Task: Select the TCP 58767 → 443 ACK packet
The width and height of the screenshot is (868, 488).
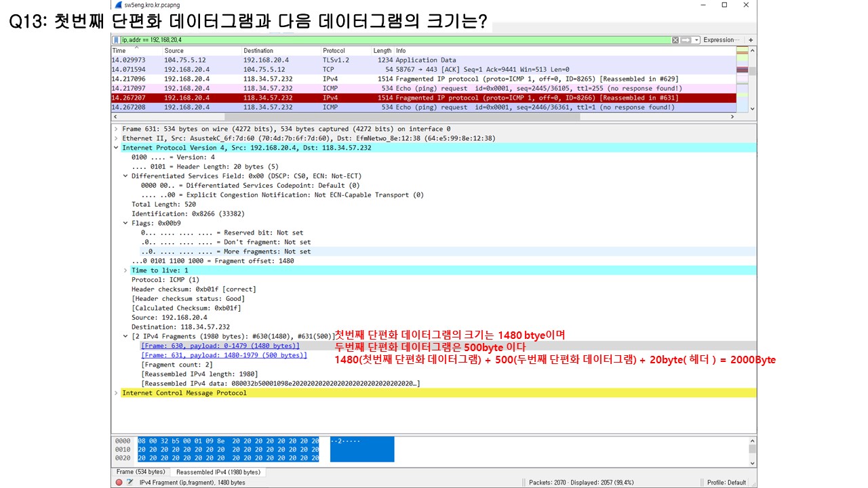Action: [x=423, y=69]
